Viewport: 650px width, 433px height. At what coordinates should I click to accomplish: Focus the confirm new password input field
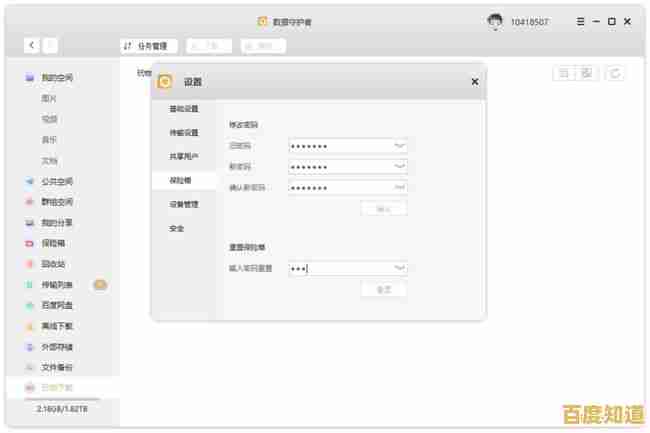pyautogui.click(x=348, y=187)
